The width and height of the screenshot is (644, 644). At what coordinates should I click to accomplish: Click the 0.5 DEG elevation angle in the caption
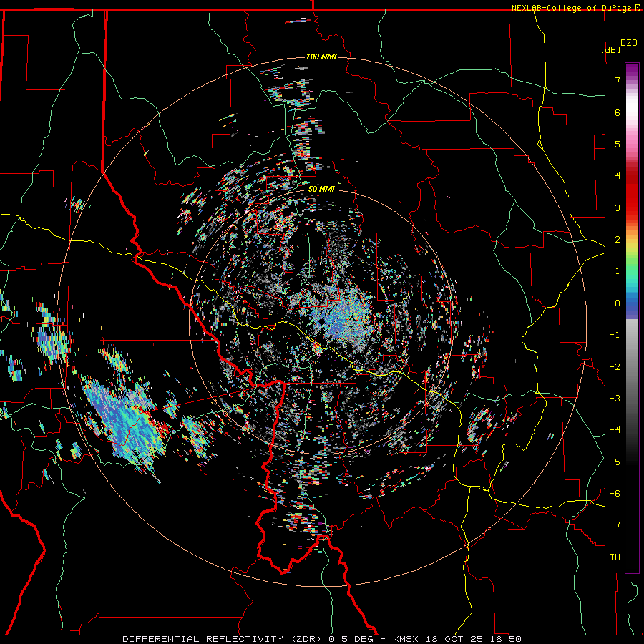pos(351,639)
